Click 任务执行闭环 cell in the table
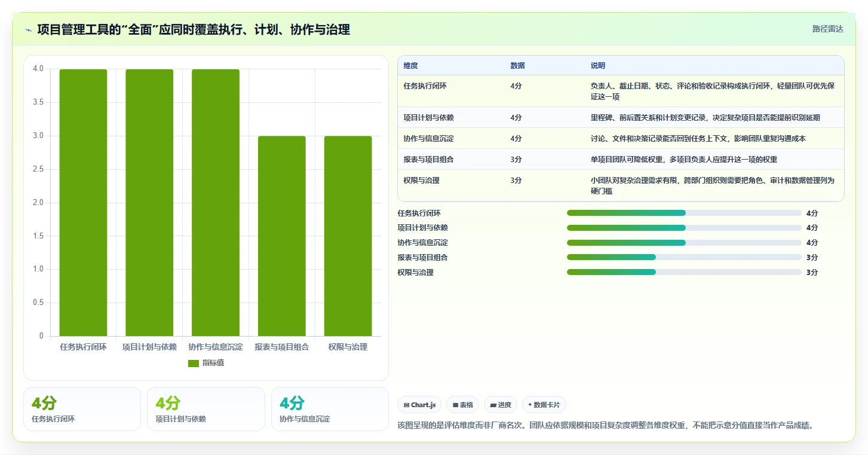The image size is (868, 455). (x=425, y=86)
